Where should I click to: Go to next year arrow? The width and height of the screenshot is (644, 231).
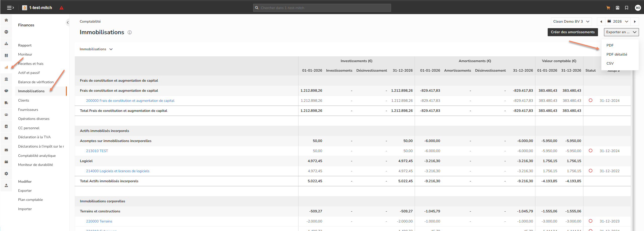click(635, 21)
